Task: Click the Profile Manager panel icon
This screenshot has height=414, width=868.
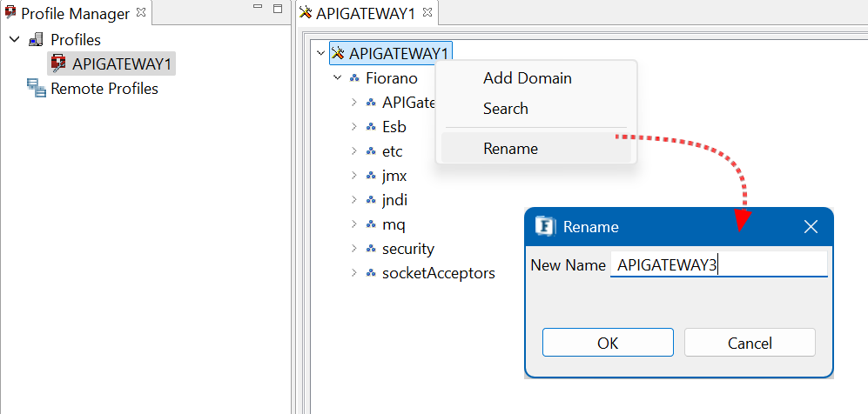Action: click(x=10, y=13)
